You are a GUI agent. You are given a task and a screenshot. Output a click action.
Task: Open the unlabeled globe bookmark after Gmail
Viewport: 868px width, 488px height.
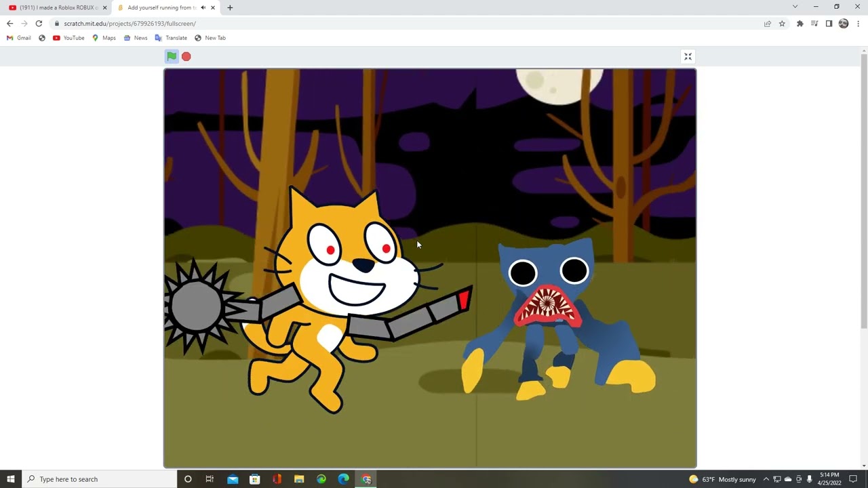coord(42,38)
